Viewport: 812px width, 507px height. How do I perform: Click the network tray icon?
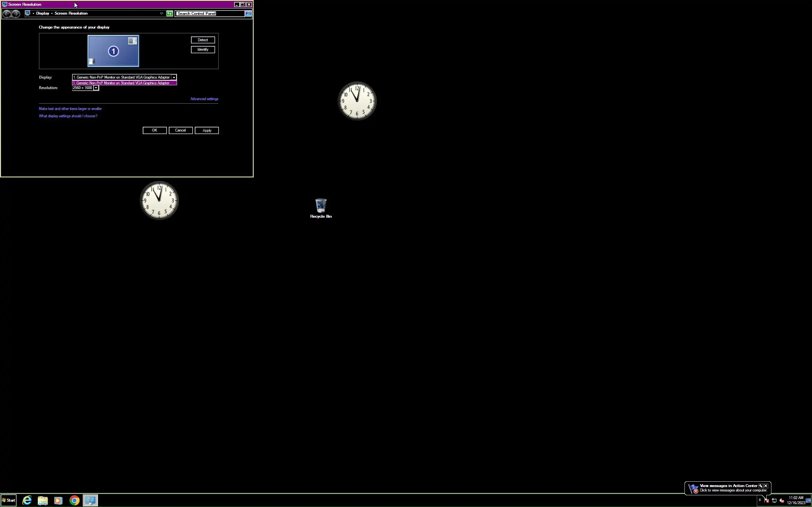click(774, 501)
